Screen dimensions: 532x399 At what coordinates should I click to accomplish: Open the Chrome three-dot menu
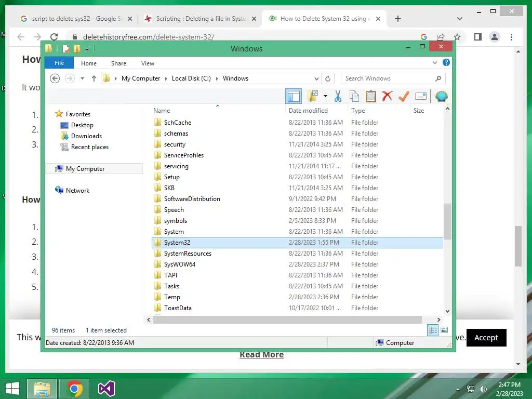pyautogui.click(x=511, y=37)
